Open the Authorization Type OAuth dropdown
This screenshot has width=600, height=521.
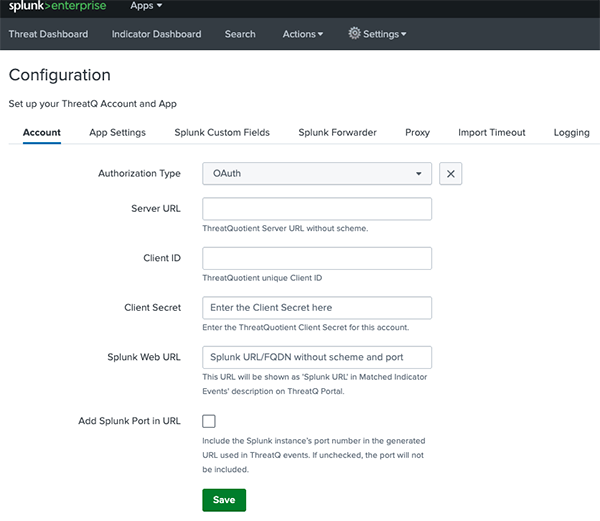coord(317,173)
